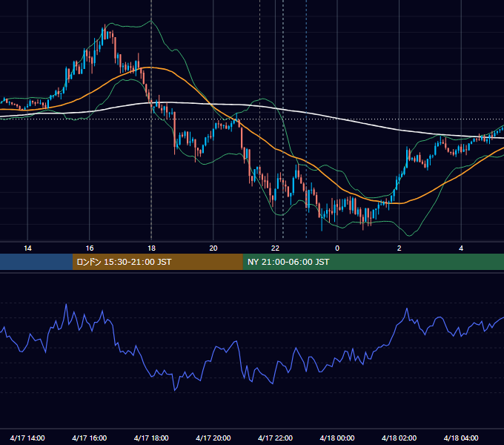Click the 4/17 20:00 date label
This screenshot has width=504, height=445.
[x=213, y=438]
